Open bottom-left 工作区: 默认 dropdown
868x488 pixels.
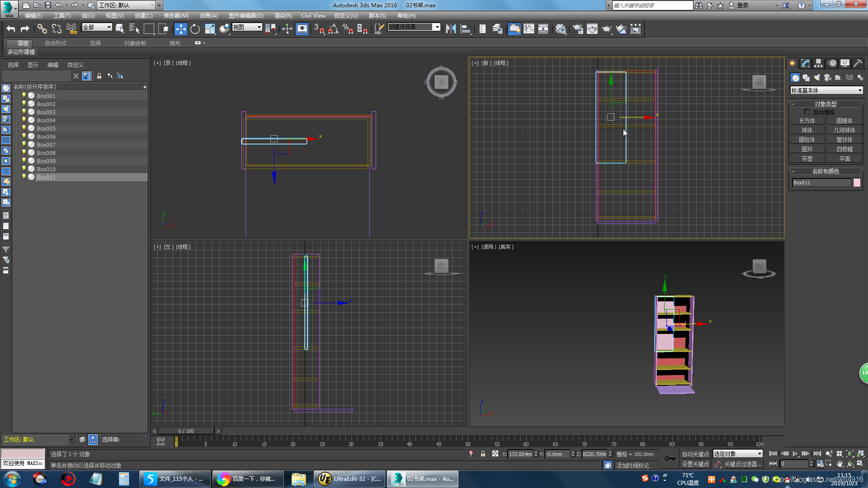pos(38,439)
